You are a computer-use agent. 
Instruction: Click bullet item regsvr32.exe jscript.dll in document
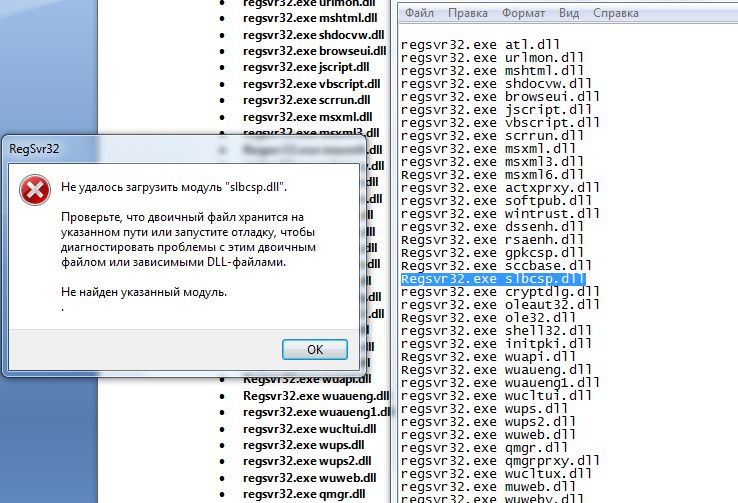coord(306,67)
